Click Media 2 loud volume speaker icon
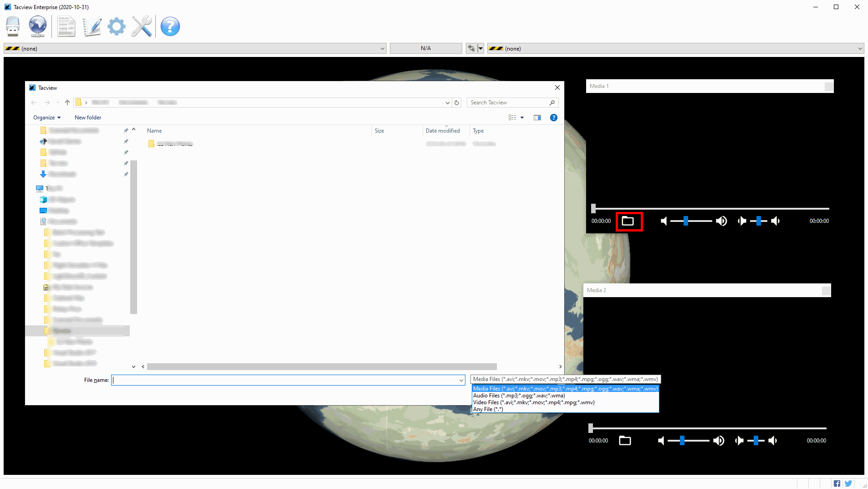The image size is (868, 489). tap(719, 441)
